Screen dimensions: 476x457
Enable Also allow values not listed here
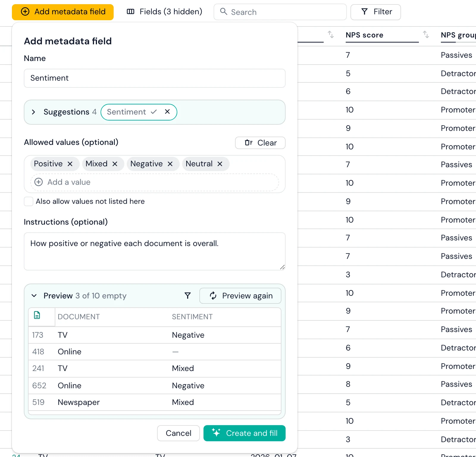click(x=29, y=201)
